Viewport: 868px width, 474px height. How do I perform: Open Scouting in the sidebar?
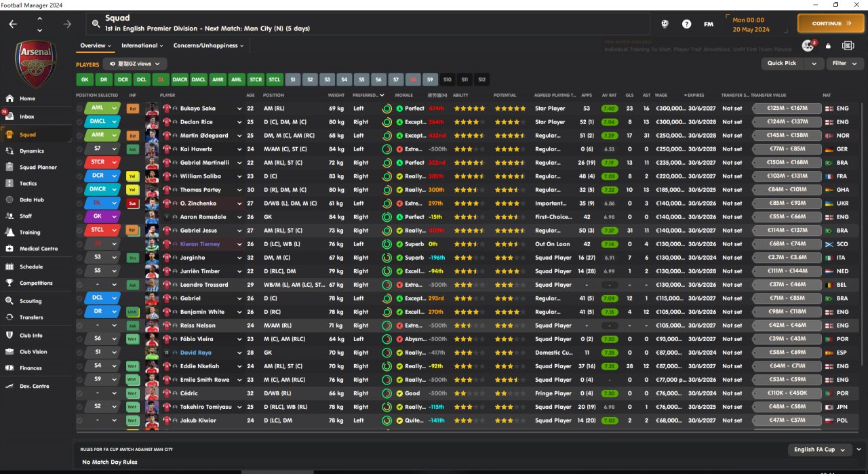pos(31,301)
